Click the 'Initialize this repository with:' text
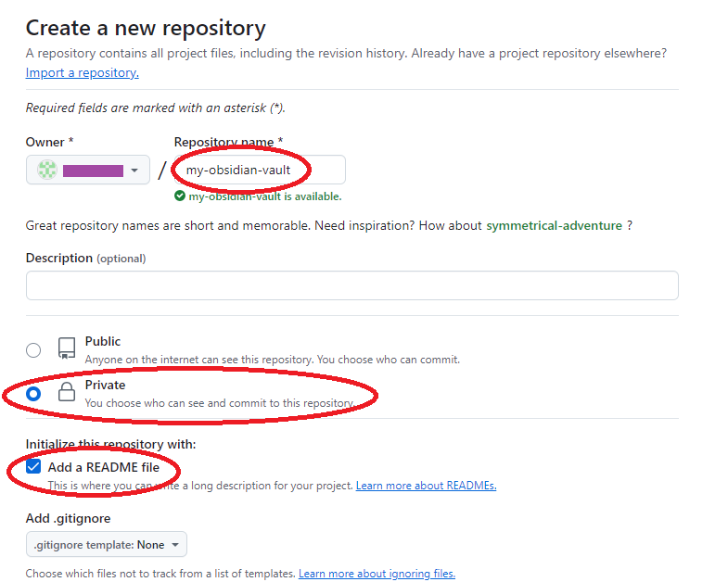Image resolution: width=728 pixels, height=582 pixels. [110, 444]
